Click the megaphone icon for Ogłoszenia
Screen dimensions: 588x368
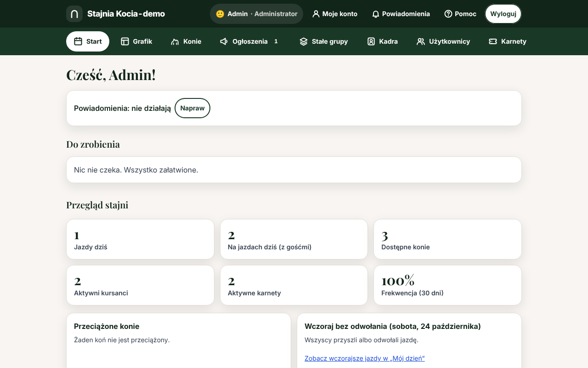(x=224, y=41)
